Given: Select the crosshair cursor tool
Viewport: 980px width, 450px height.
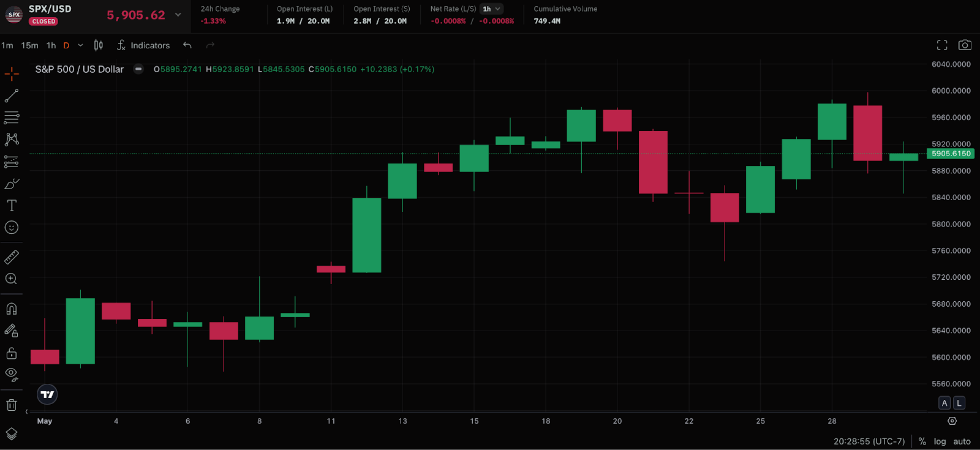Looking at the screenshot, I should click(12, 74).
